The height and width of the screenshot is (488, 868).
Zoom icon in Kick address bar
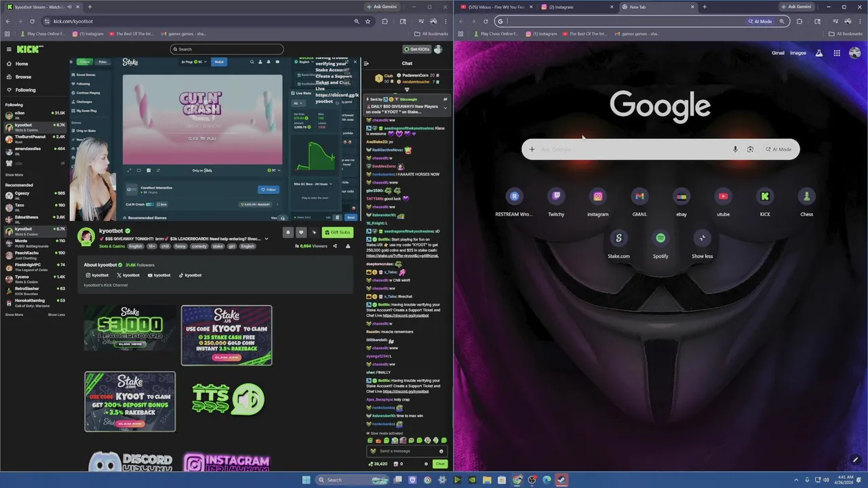click(357, 21)
